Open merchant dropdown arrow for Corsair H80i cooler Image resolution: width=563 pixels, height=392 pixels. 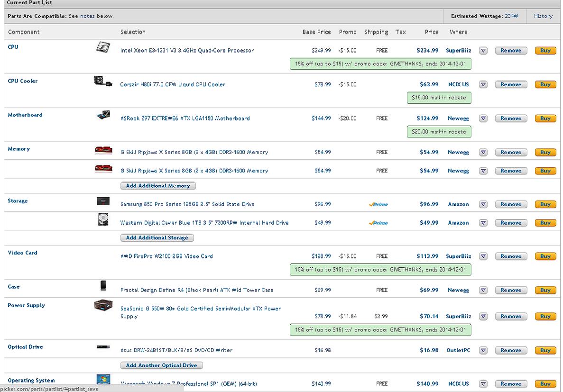tap(483, 85)
